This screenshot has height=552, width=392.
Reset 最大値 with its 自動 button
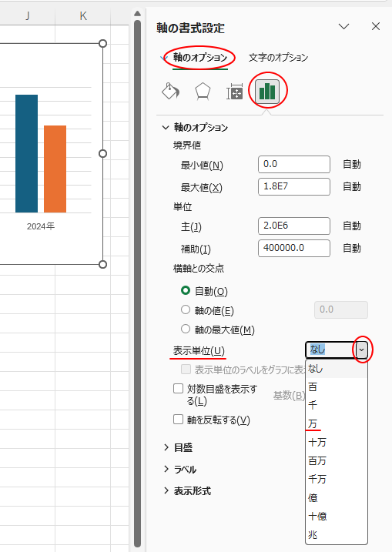pos(352,186)
